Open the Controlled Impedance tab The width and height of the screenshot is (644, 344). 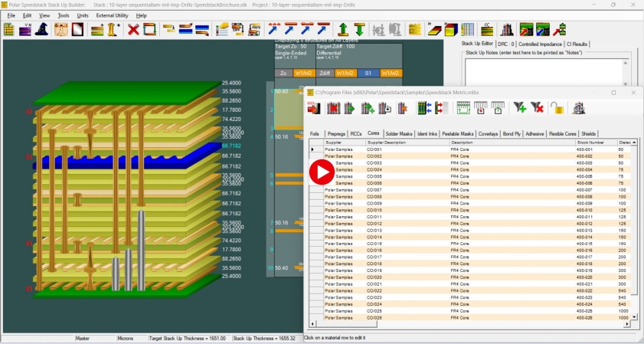[540, 44]
